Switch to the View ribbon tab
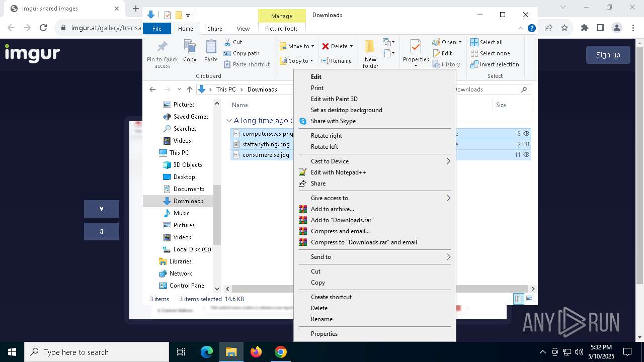The width and height of the screenshot is (644, 362). [x=243, y=29]
